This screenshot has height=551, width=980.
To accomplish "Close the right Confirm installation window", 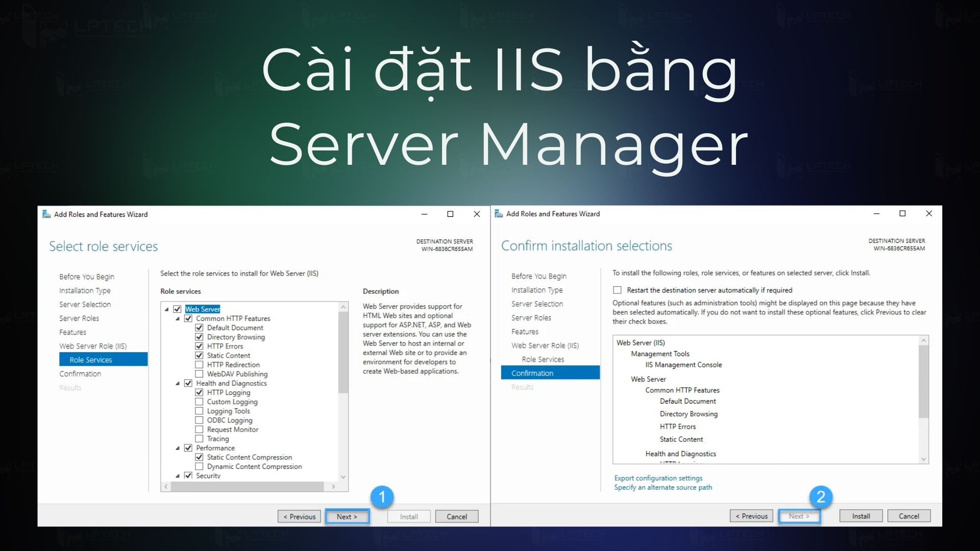I will click(x=929, y=214).
